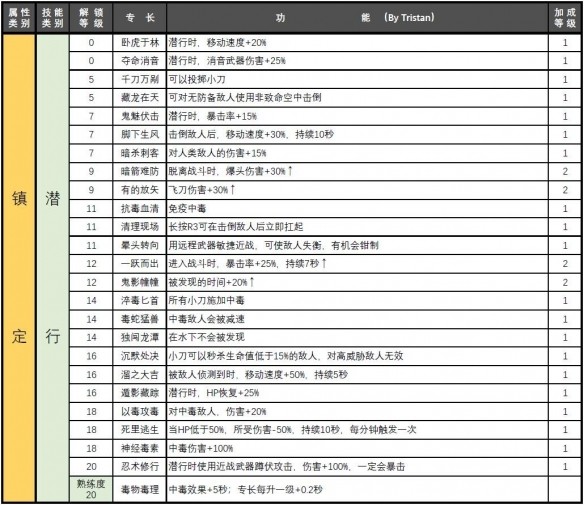Viewport: 584px width, 505px height.
Task: Click the 毒物毒理 skill cell
Action: 140,489
